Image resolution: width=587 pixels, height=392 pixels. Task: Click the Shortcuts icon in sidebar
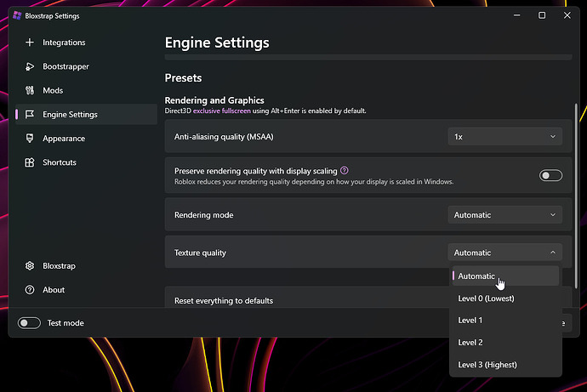[x=30, y=162]
